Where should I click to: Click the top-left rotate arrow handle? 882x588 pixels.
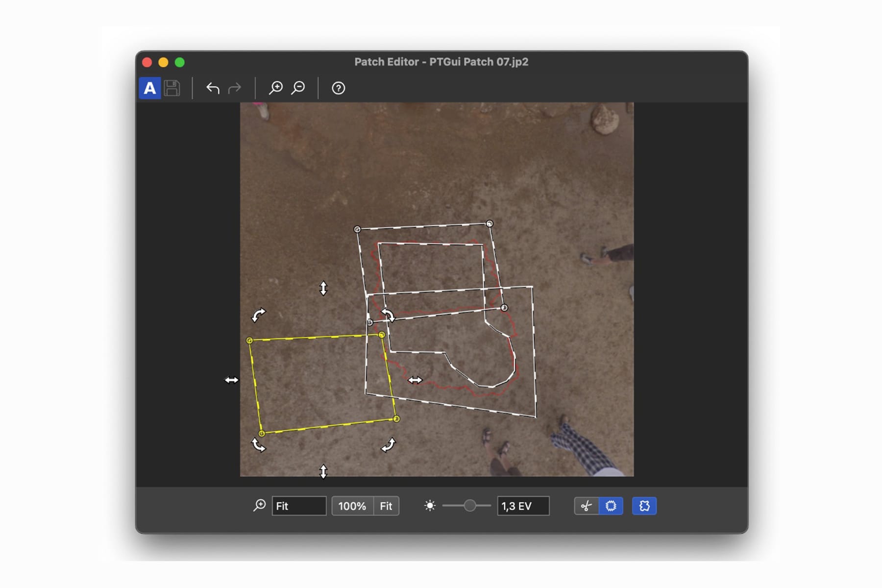[258, 315]
